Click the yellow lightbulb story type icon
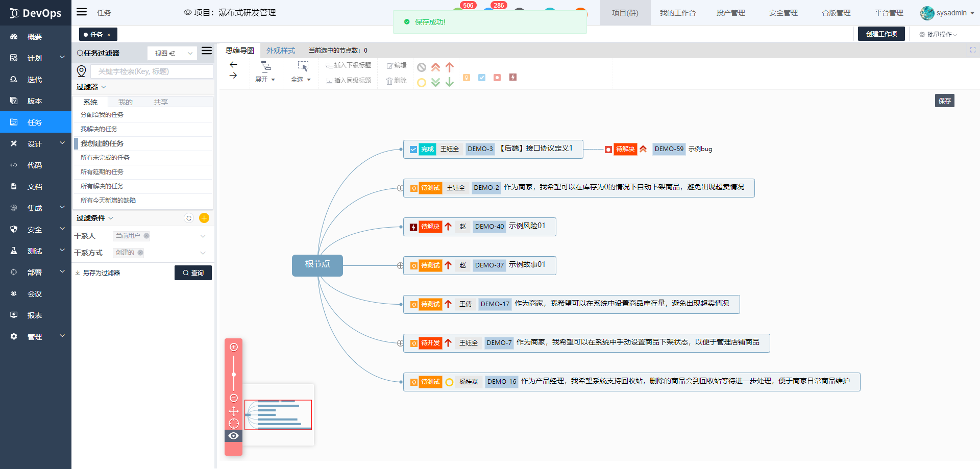Viewport: 980px width, 469px height. tap(467, 78)
